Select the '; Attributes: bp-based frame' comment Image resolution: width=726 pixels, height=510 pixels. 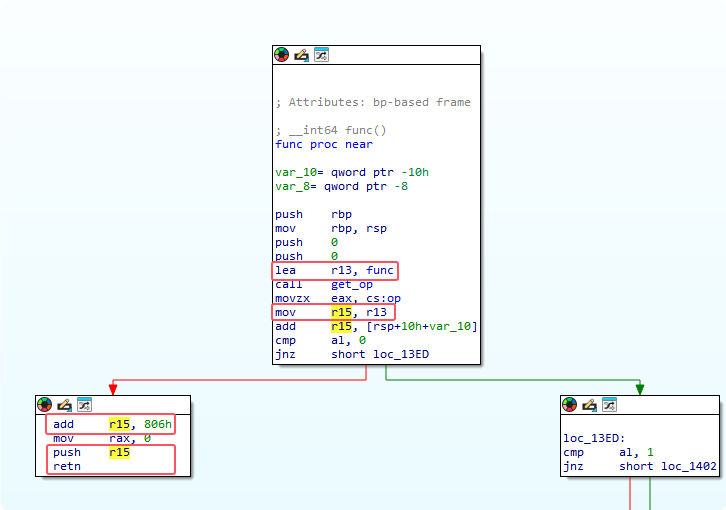pos(373,102)
